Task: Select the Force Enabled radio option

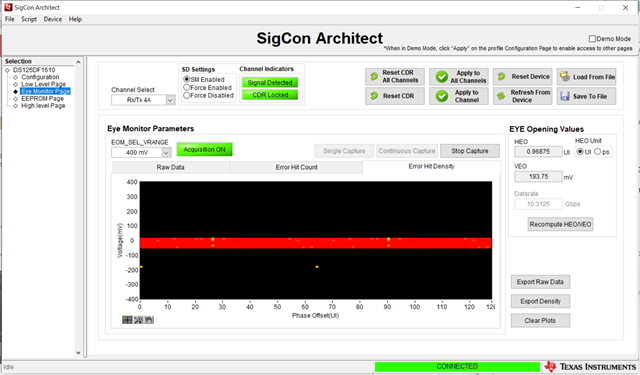Action: pyautogui.click(x=187, y=87)
